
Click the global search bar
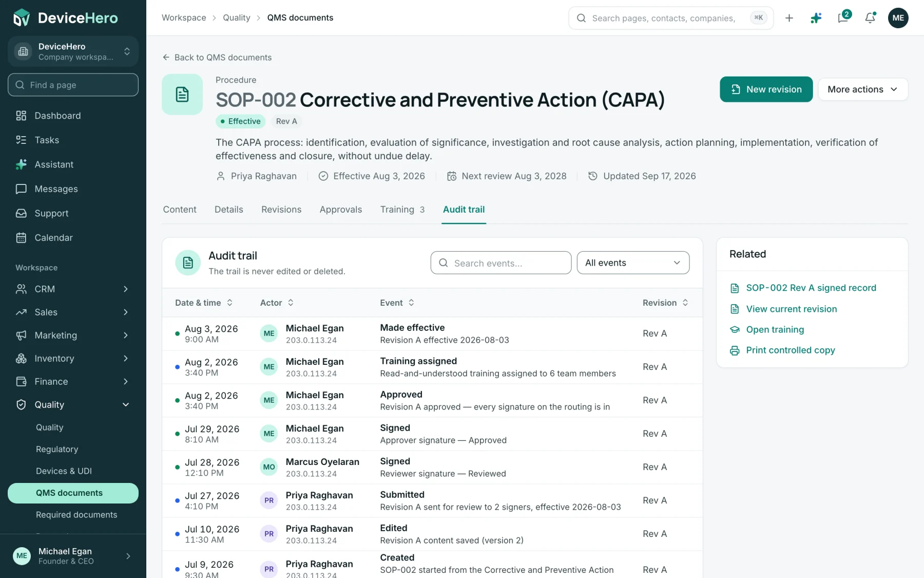(x=671, y=18)
